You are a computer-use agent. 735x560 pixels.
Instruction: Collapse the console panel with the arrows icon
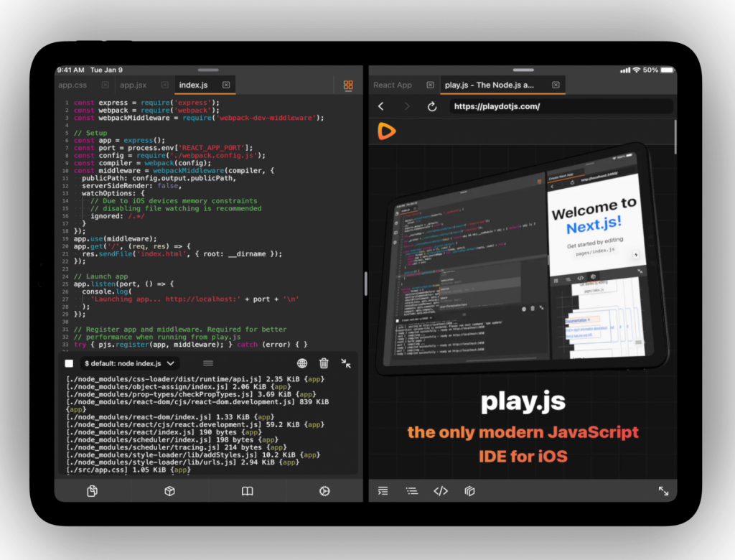tap(346, 363)
